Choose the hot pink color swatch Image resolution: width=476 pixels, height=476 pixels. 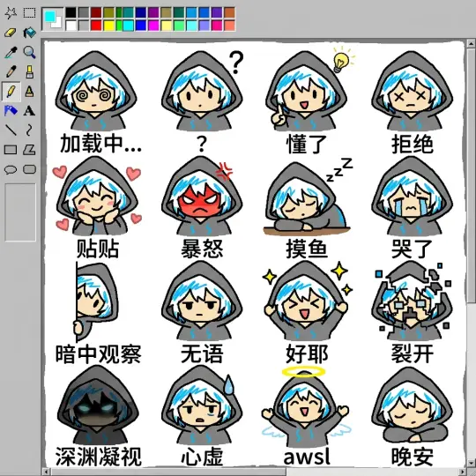pyautogui.click(x=217, y=26)
